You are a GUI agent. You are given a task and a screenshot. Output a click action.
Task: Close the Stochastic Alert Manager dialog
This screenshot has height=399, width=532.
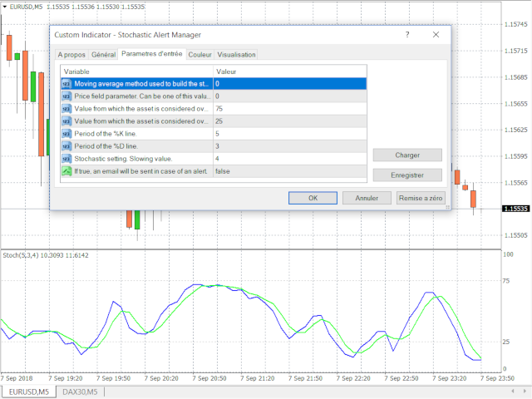click(x=436, y=35)
